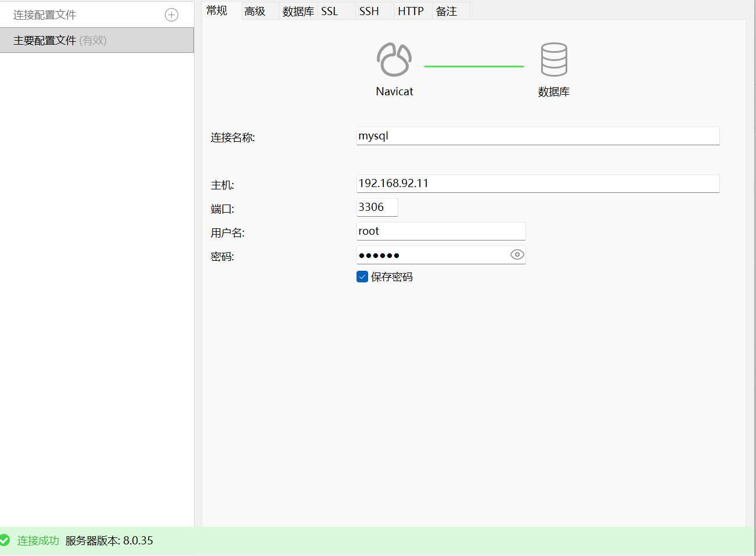Image resolution: width=756 pixels, height=556 pixels.
Task: Click the 连接配置文件 header text
Action: click(45, 15)
